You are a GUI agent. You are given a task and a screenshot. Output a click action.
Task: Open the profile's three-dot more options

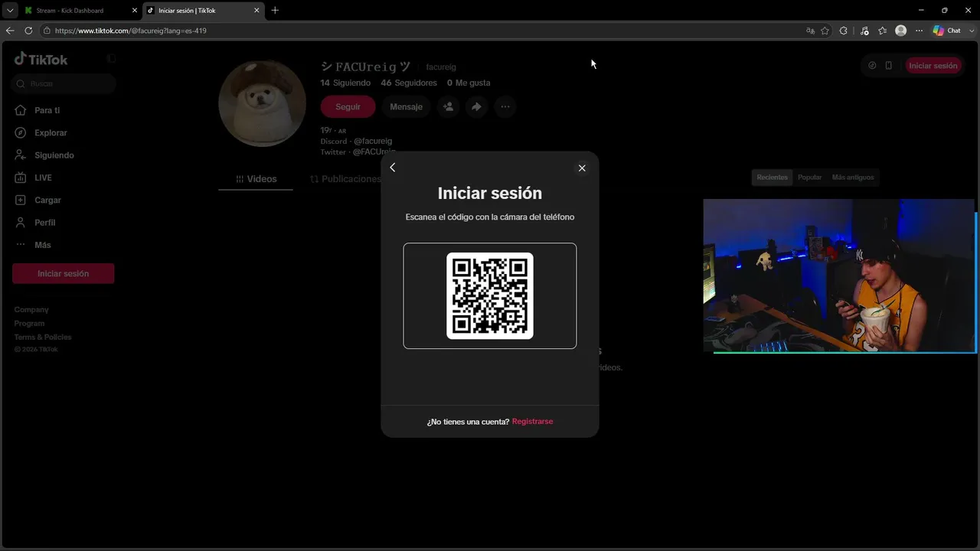tap(505, 107)
